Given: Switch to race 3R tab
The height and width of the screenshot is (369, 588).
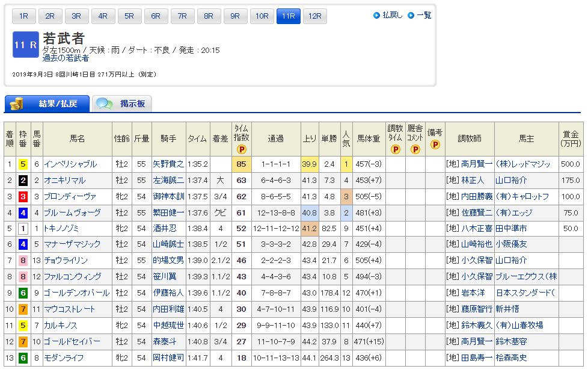Looking at the screenshot, I should [x=76, y=16].
